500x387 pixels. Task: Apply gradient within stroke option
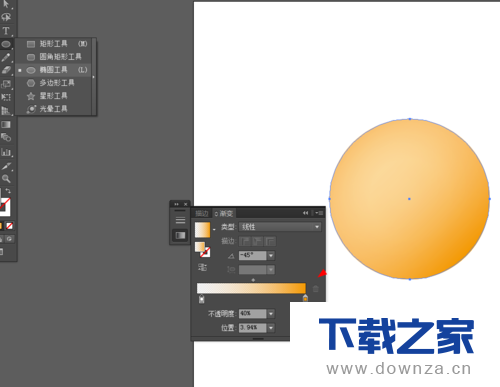pos(246,241)
